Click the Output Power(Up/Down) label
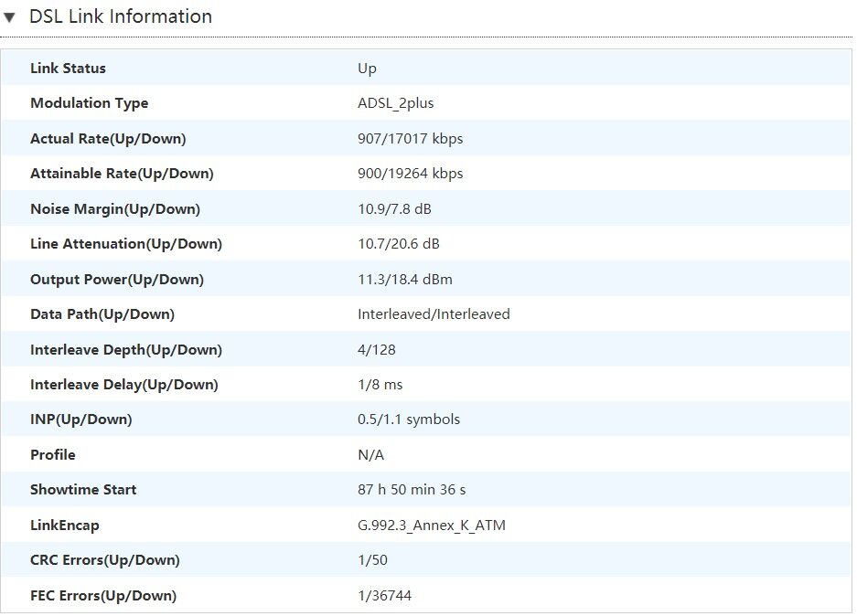The width and height of the screenshot is (857, 616). point(117,280)
